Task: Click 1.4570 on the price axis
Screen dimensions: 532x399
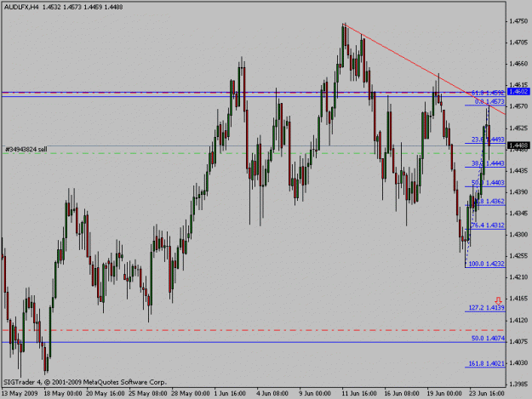Action: point(518,106)
